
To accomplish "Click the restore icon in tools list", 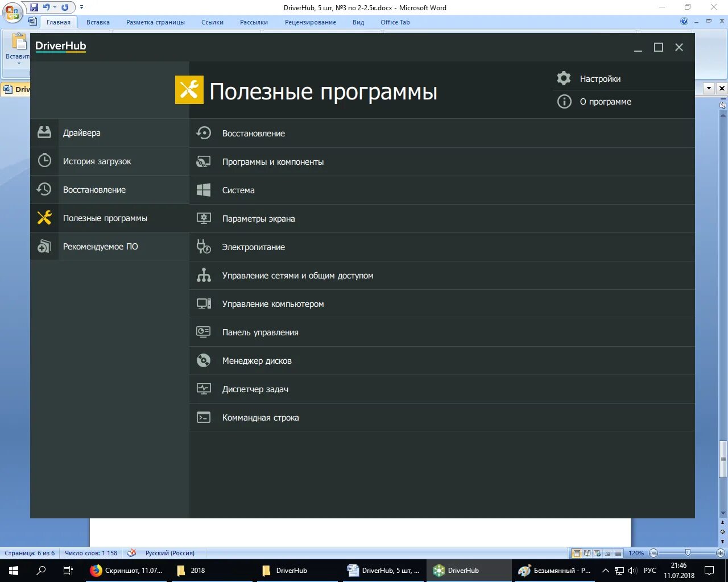I will pyautogui.click(x=204, y=133).
